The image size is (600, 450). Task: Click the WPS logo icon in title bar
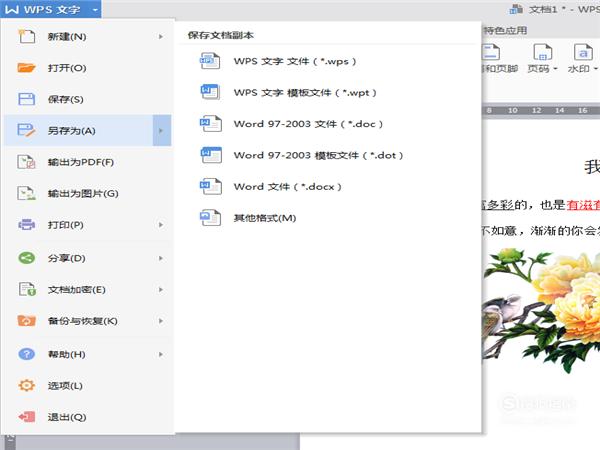12,9
